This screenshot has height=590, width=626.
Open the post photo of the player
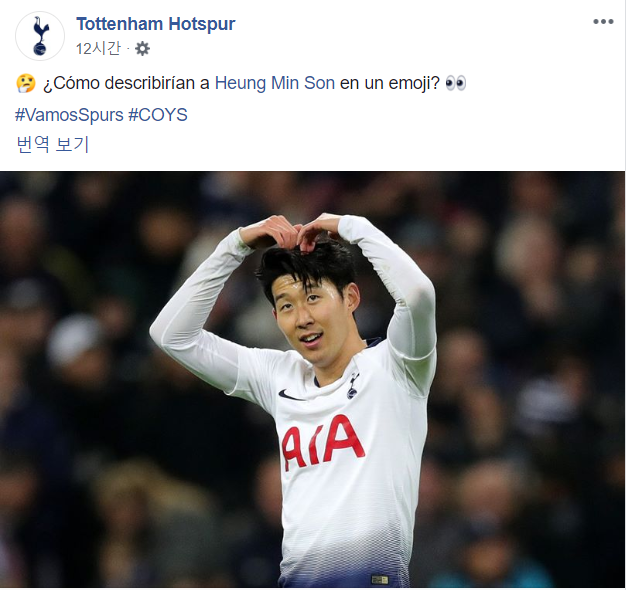click(312, 379)
